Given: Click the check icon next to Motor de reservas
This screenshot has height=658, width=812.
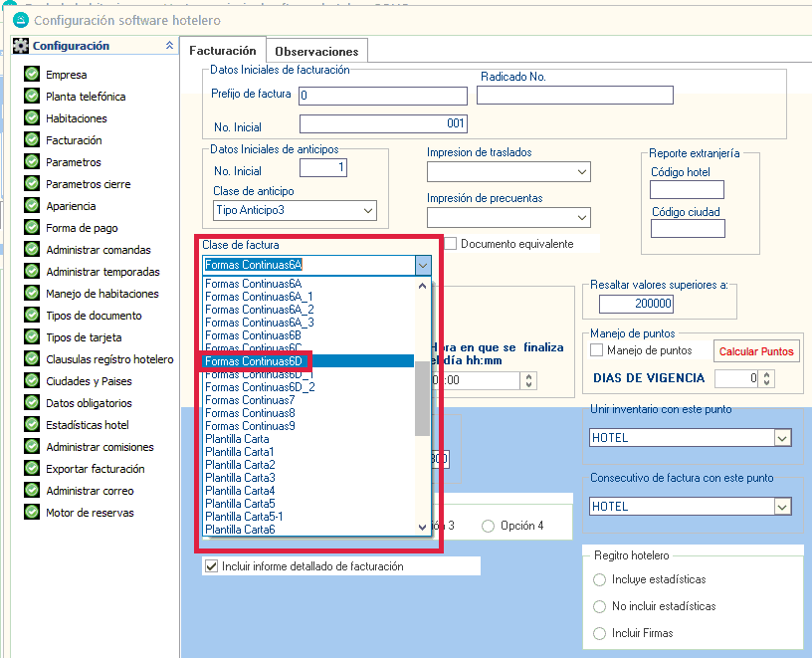Looking at the screenshot, I should (32, 513).
